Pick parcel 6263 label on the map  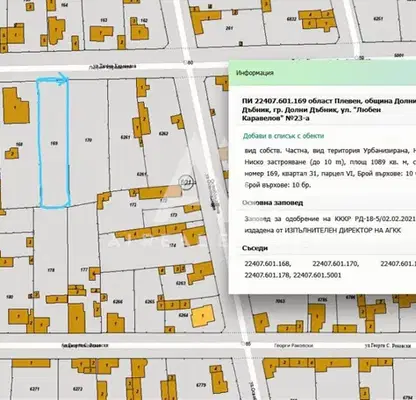[x=181, y=283]
